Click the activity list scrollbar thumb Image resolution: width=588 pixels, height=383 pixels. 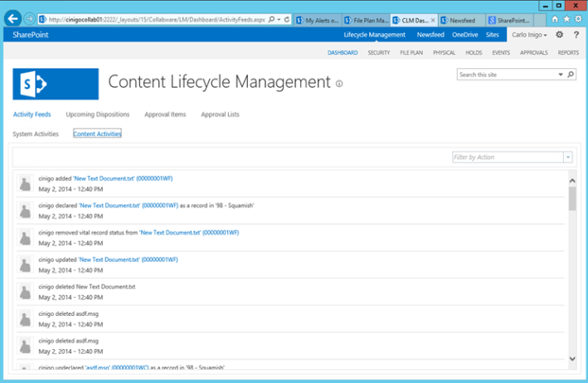572,199
